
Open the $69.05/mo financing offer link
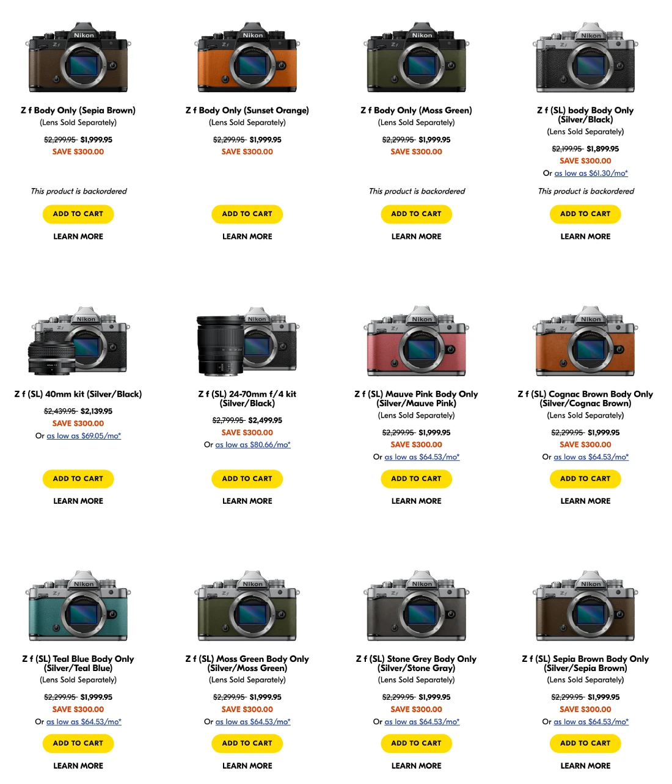pos(84,436)
